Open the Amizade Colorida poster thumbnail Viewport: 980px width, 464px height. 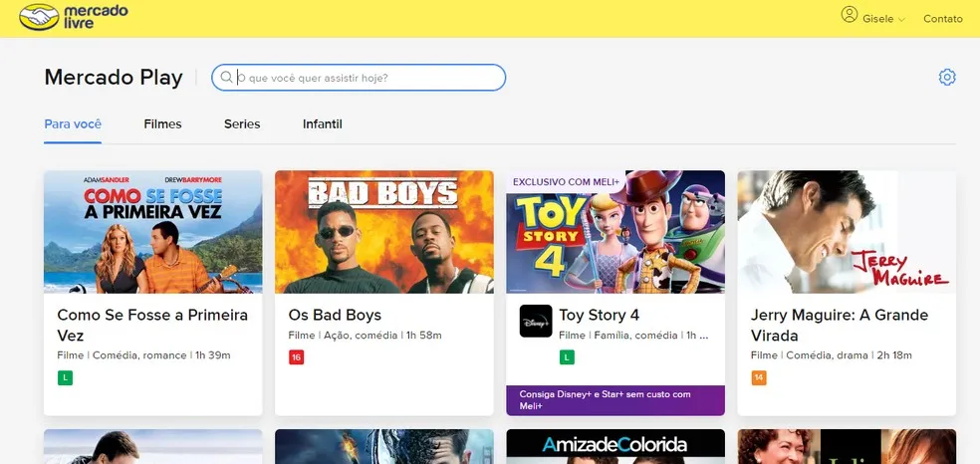[615, 446]
